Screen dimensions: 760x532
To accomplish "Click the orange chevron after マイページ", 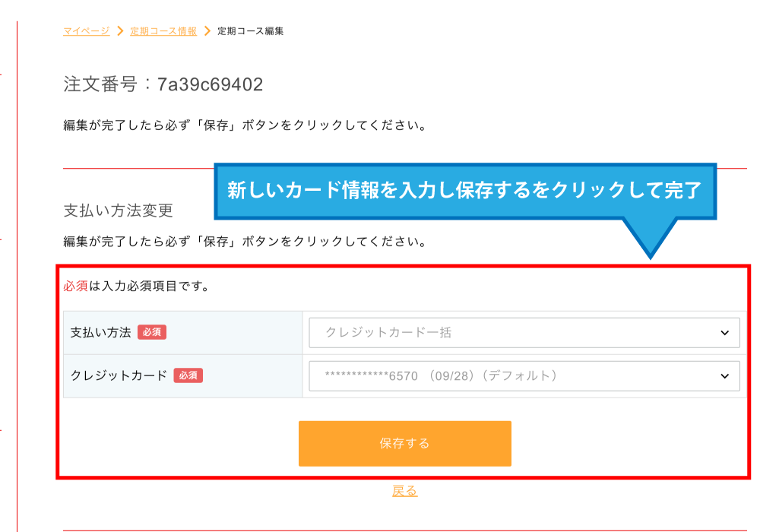I will coord(119,31).
